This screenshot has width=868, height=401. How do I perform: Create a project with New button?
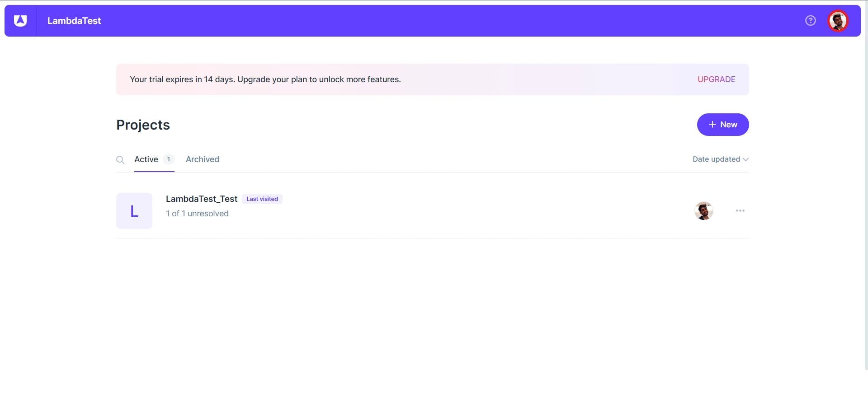(722, 125)
